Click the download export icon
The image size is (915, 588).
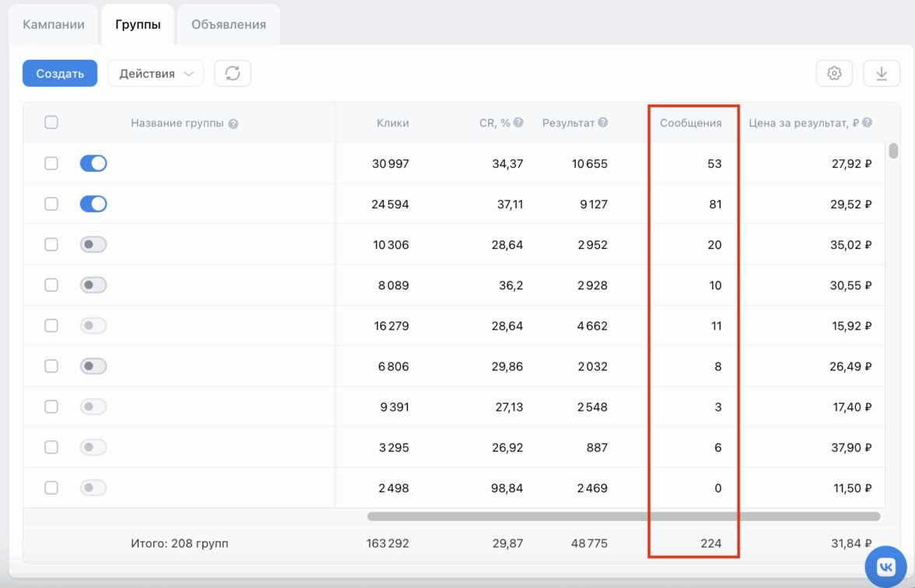[x=882, y=73]
